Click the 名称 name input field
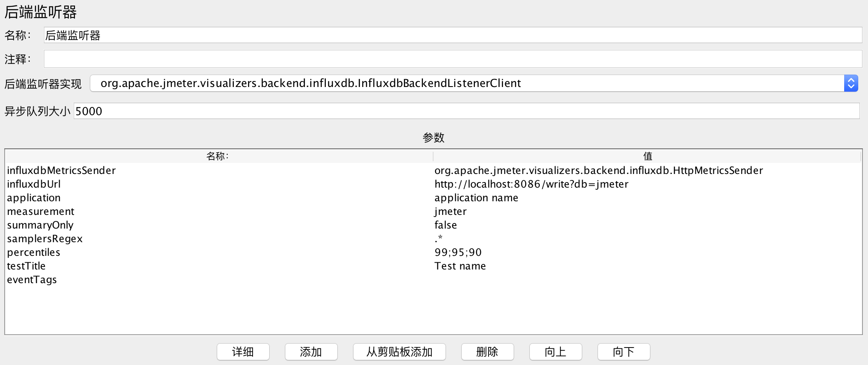 click(453, 35)
